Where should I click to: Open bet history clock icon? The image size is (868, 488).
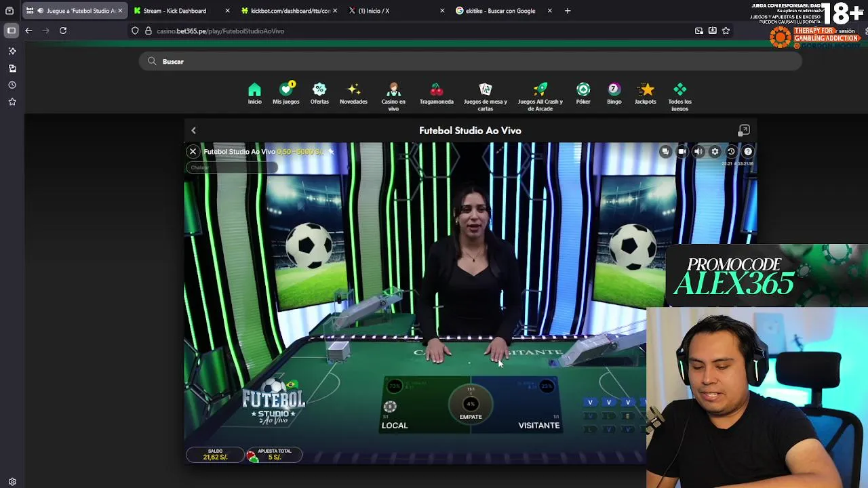point(731,152)
